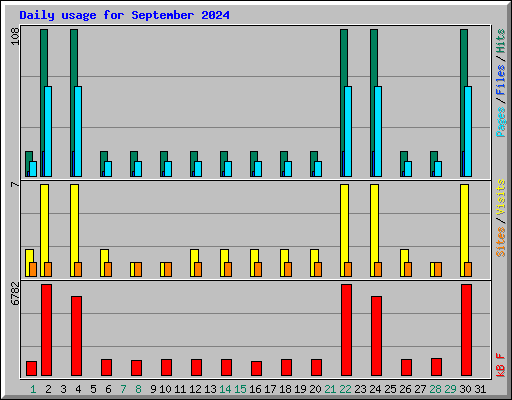The width and height of the screenshot is (512, 400).
Task: Click the '108' axis value
Action: click(15, 36)
